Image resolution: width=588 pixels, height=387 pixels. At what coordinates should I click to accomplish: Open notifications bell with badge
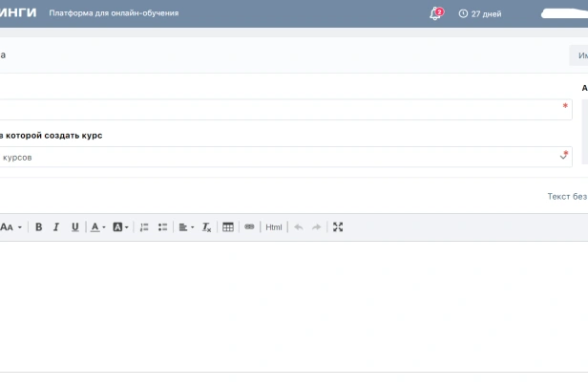coord(435,14)
